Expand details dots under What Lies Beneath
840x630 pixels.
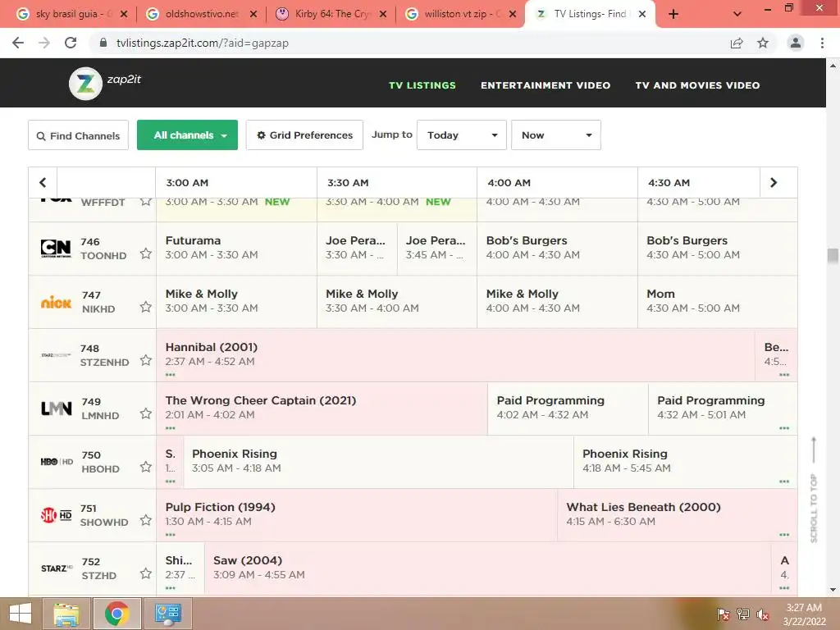(x=784, y=535)
